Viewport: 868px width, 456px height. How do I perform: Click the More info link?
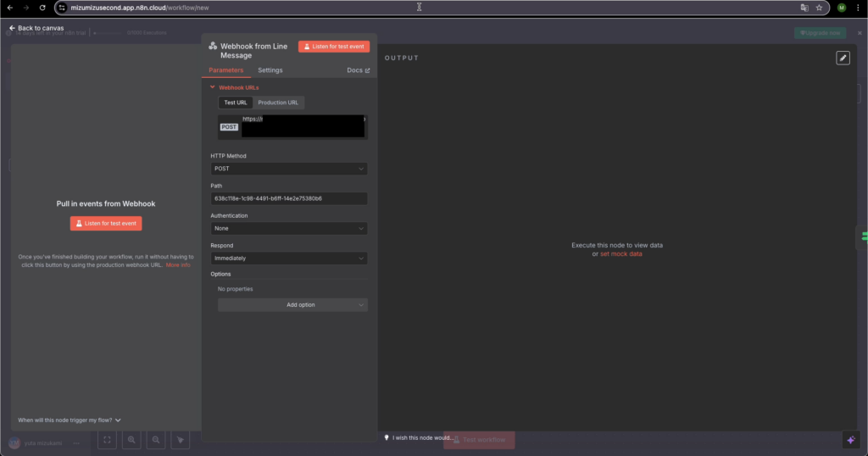tap(178, 265)
